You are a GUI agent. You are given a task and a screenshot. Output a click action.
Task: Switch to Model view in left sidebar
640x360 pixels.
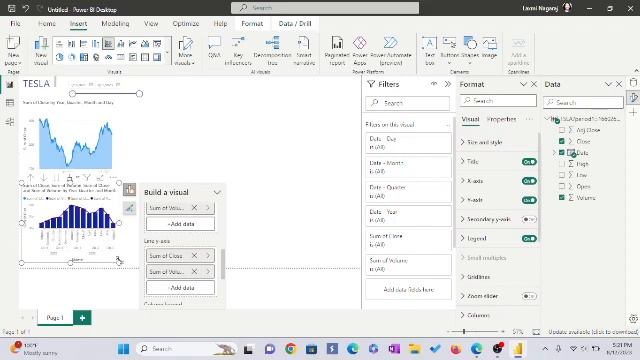point(10,121)
